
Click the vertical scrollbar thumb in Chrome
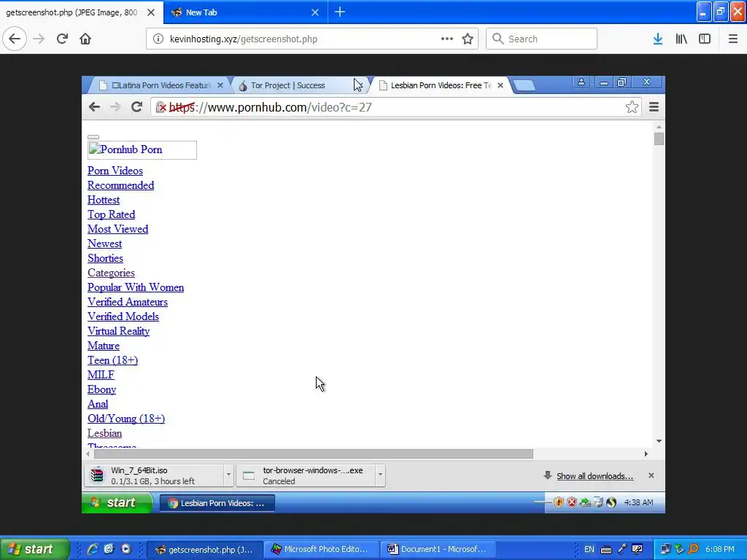pyautogui.click(x=659, y=139)
